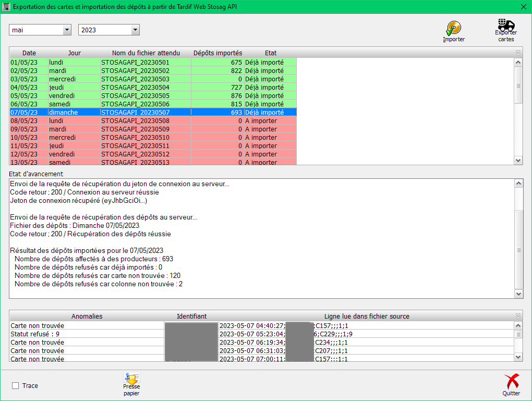Viewport: 532px width, 401px height.
Task: Click the Importer icon
Action: pyautogui.click(x=453, y=28)
